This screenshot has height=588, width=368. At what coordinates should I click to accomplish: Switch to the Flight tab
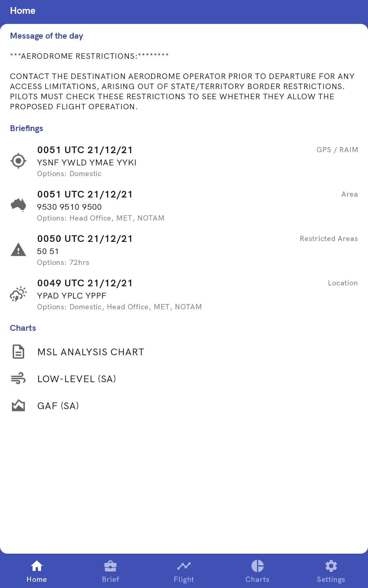(184, 571)
